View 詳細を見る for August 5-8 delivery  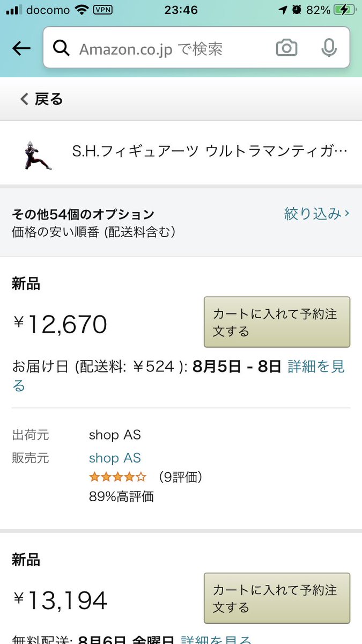click(316, 367)
